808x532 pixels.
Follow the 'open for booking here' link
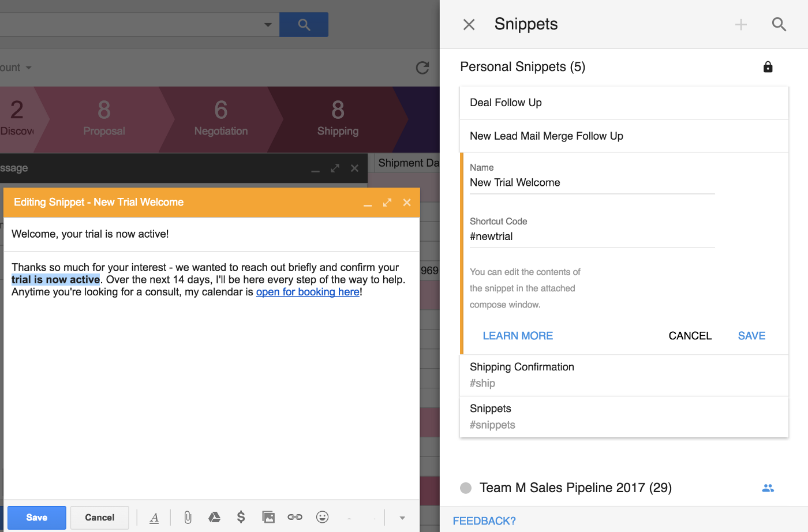coord(308,292)
